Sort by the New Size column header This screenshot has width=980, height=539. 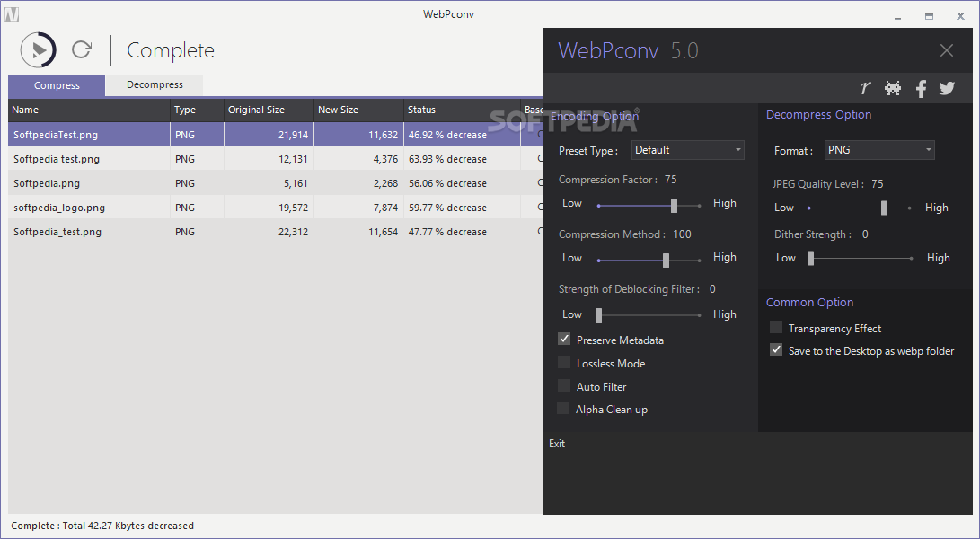(x=358, y=110)
